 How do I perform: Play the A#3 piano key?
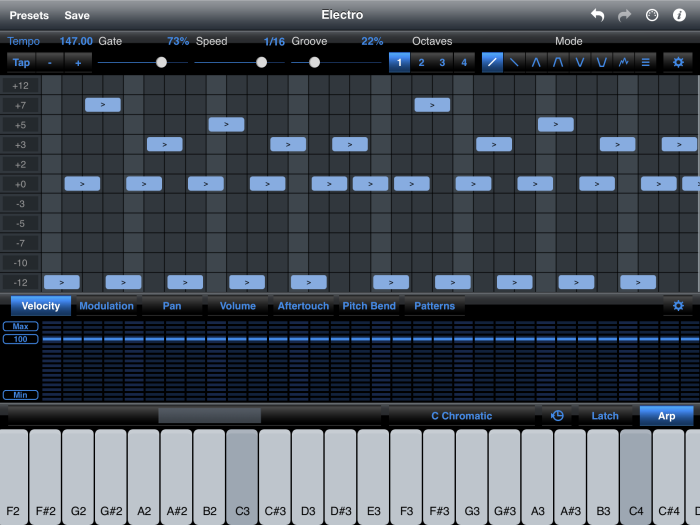pyautogui.click(x=570, y=477)
